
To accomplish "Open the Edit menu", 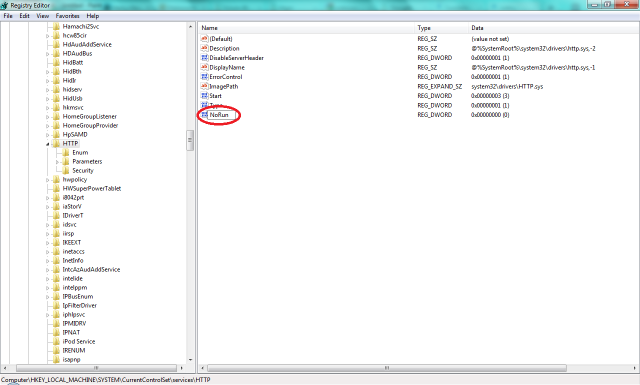I will [x=24, y=16].
